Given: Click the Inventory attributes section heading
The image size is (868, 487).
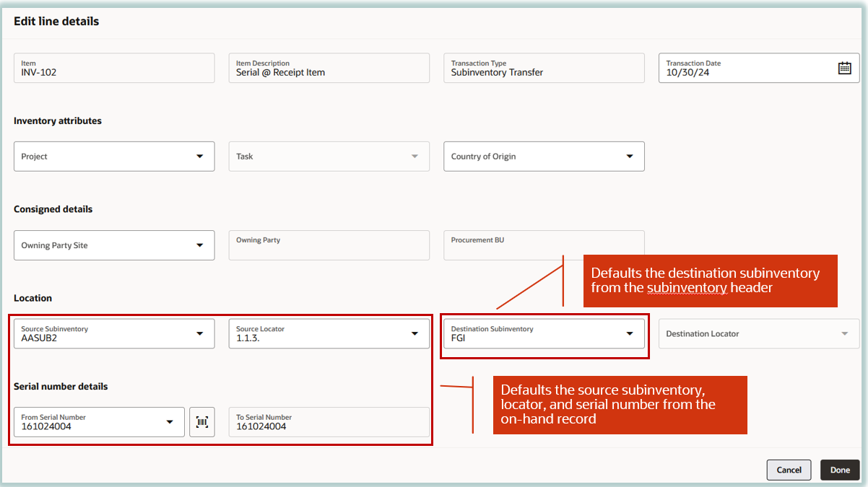Looking at the screenshot, I should [58, 120].
